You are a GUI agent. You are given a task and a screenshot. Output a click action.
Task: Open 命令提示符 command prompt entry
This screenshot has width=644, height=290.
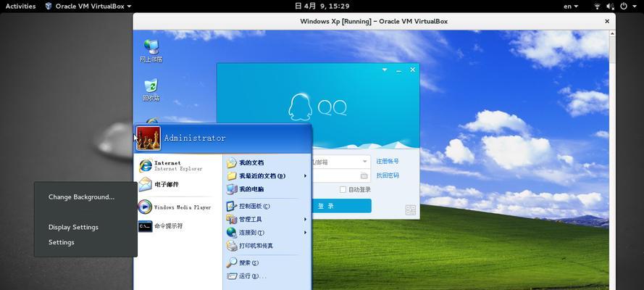coord(161,226)
